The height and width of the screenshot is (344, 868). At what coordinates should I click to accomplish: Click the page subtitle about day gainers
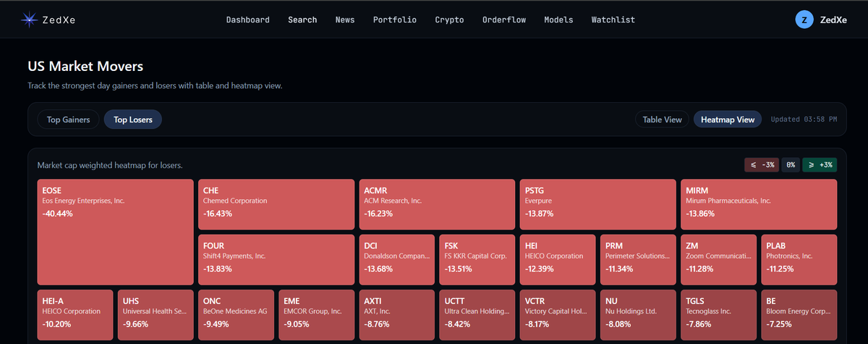coord(155,86)
